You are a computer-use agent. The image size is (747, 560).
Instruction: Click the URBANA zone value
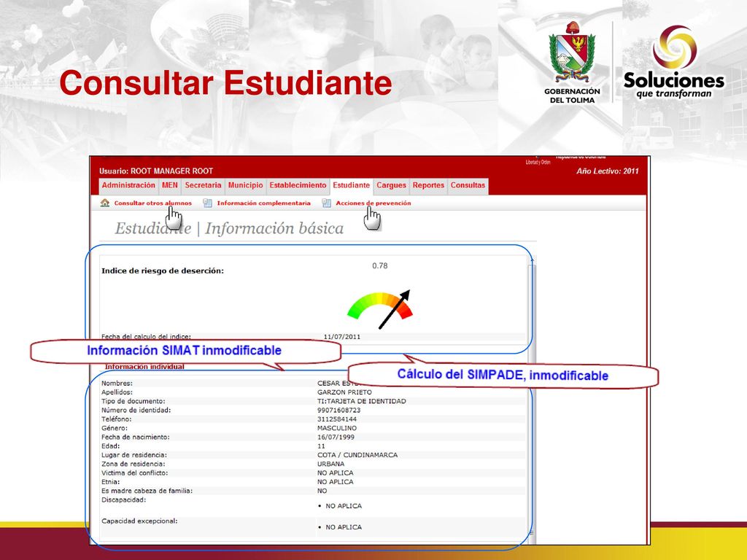coord(330,464)
